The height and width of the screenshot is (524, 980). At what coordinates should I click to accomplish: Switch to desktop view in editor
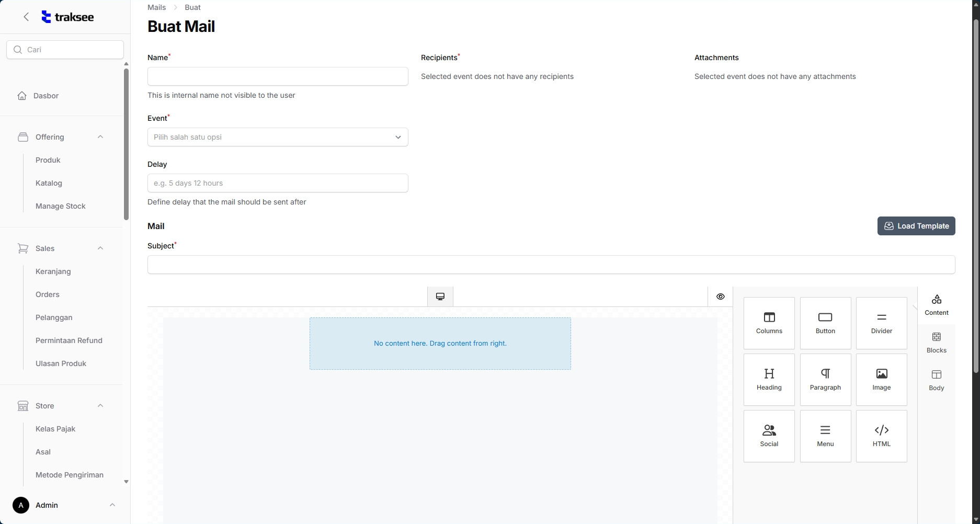440,297
